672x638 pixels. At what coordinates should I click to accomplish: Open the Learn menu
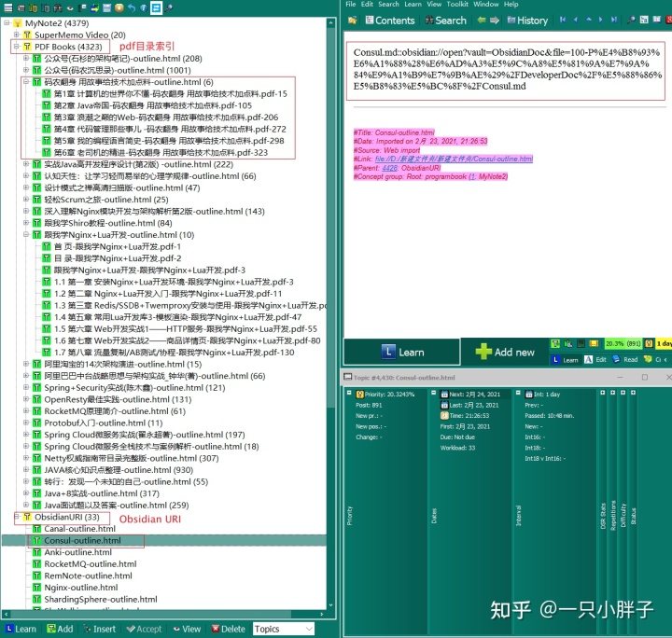coord(413,5)
